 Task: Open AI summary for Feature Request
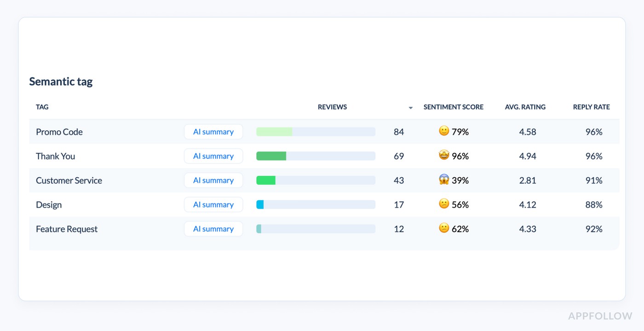point(213,228)
